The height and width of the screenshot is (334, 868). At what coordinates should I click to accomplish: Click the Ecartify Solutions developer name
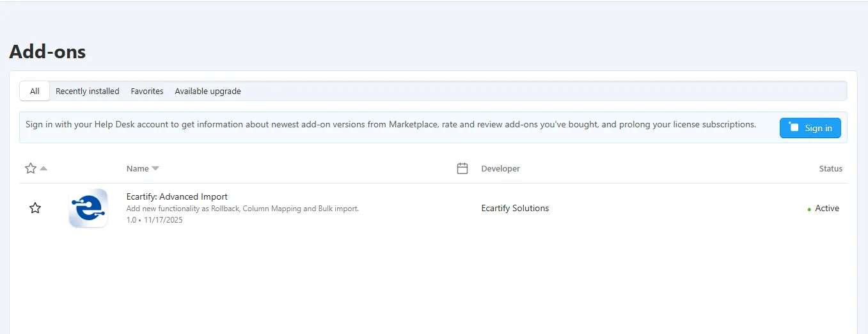click(x=515, y=208)
